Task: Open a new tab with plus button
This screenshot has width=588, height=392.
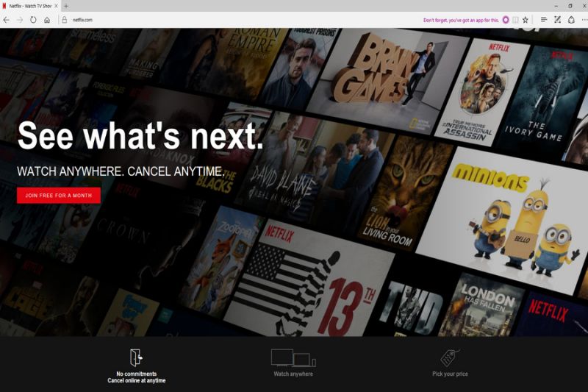Action: (x=66, y=6)
